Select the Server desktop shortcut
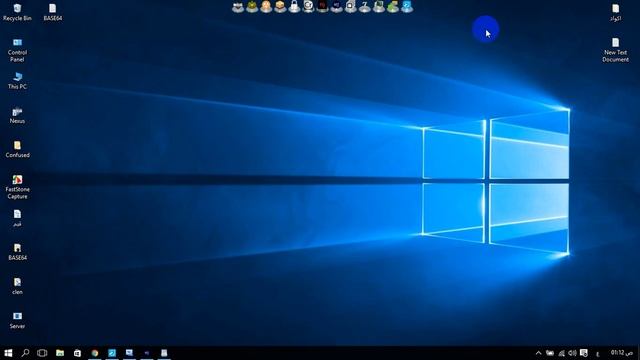 pyautogui.click(x=17, y=320)
